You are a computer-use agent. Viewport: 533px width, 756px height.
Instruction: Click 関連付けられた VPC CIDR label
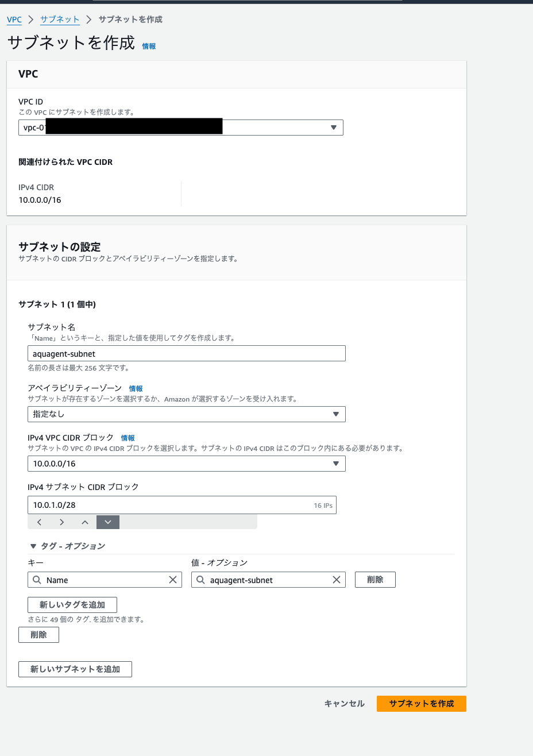(x=65, y=162)
